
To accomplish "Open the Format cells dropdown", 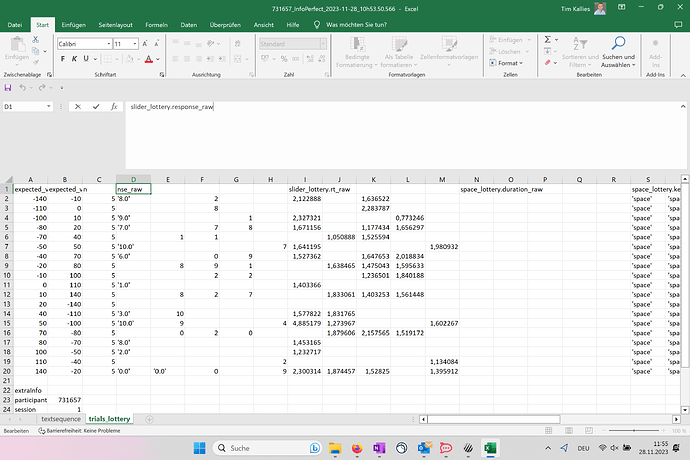I will (506, 63).
